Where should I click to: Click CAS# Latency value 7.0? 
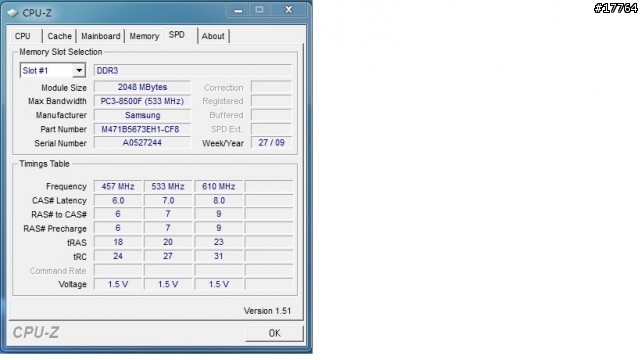point(168,200)
